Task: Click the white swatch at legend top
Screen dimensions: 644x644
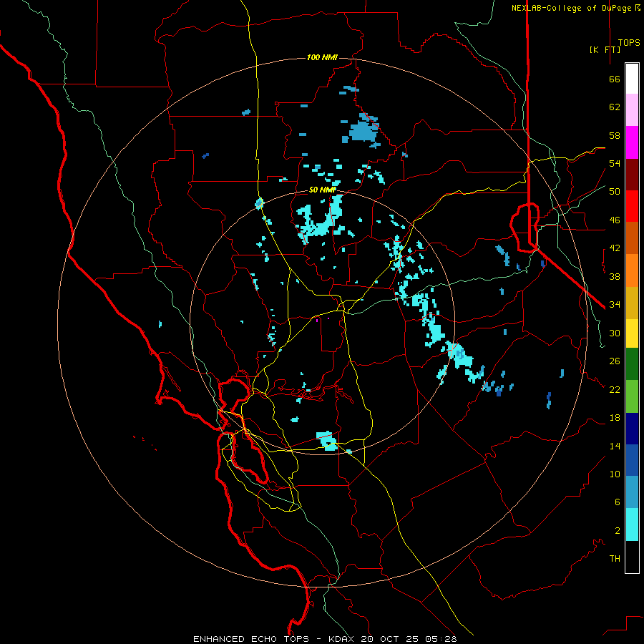Action: tap(632, 79)
